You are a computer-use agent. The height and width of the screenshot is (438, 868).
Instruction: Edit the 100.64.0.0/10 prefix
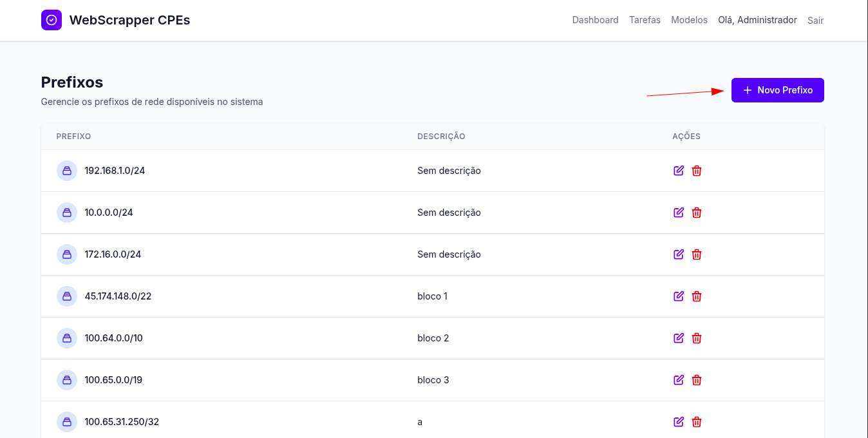coord(678,338)
